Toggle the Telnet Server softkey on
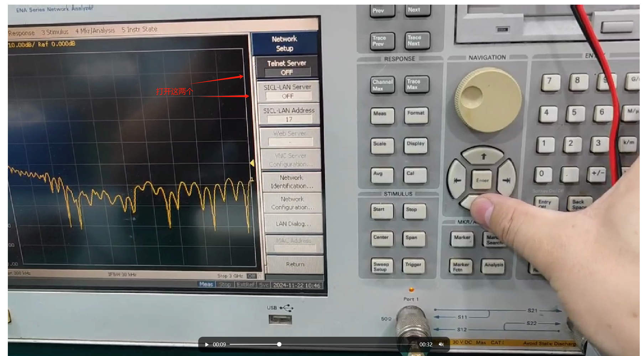Viewport: 644px width, 356px height. coord(287,68)
